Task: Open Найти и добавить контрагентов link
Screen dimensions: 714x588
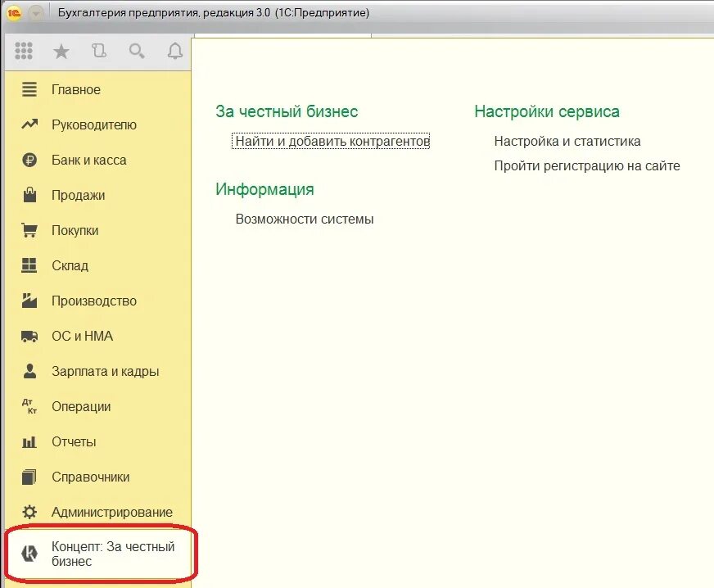Action: tap(332, 141)
